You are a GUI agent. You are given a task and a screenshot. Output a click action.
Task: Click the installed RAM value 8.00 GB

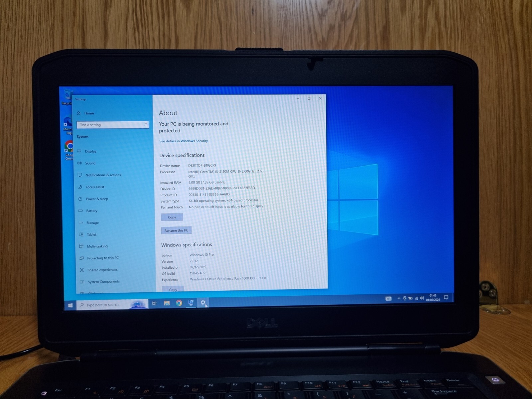(x=207, y=182)
